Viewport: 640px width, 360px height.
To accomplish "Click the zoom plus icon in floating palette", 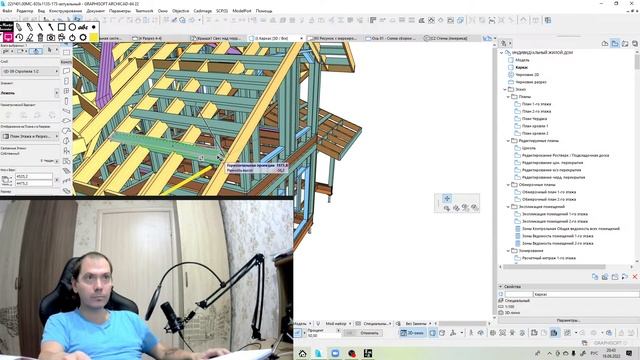I will coord(447,198).
